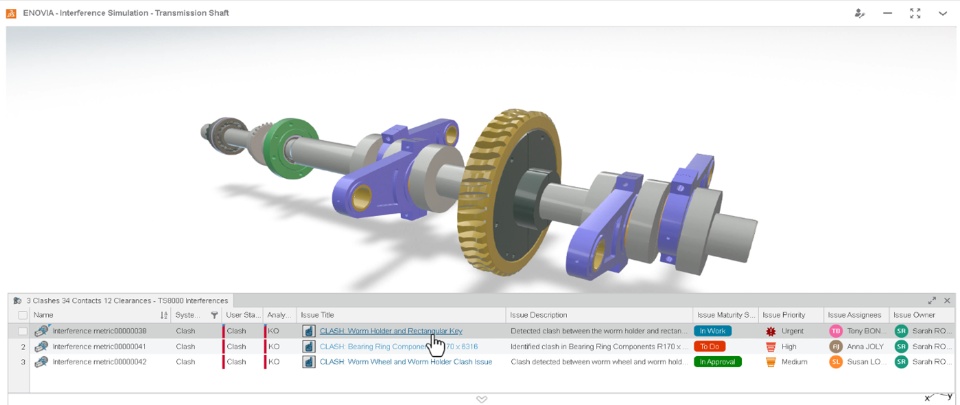The height and width of the screenshot is (405, 960).
Task: Click issue icon beside Worm Wheel clash issue
Action: 309,362
